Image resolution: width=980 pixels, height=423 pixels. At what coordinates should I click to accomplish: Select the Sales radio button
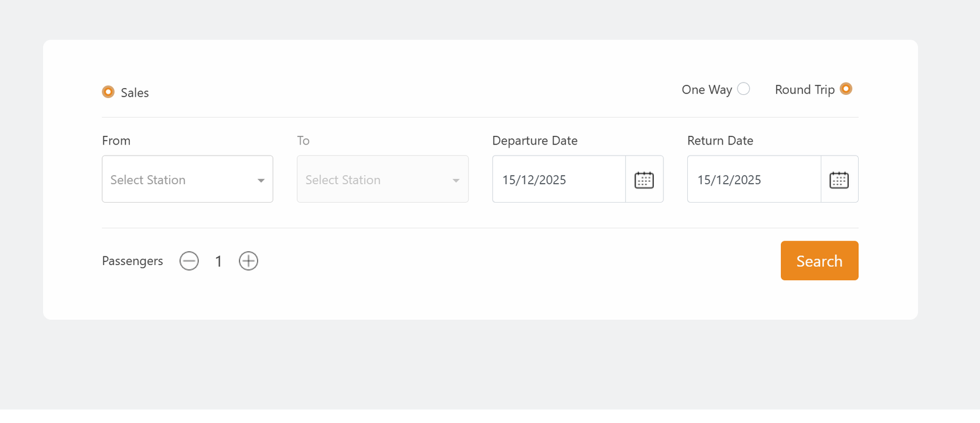tap(108, 92)
